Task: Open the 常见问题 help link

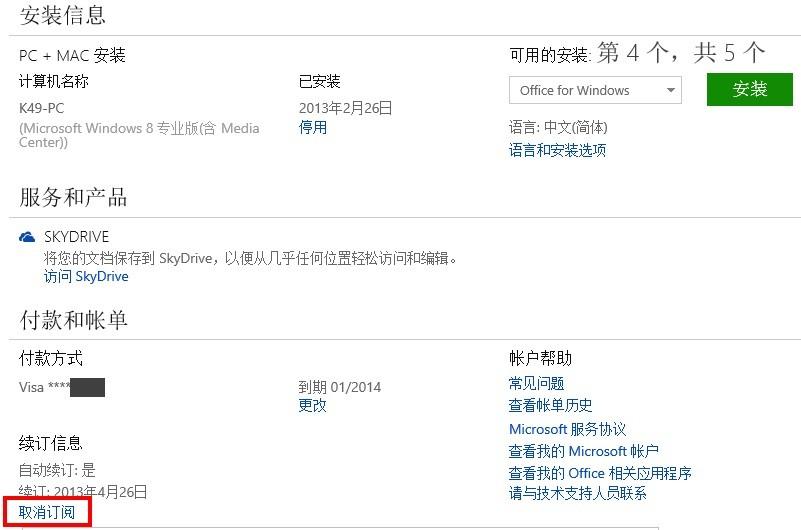Action: (x=536, y=383)
